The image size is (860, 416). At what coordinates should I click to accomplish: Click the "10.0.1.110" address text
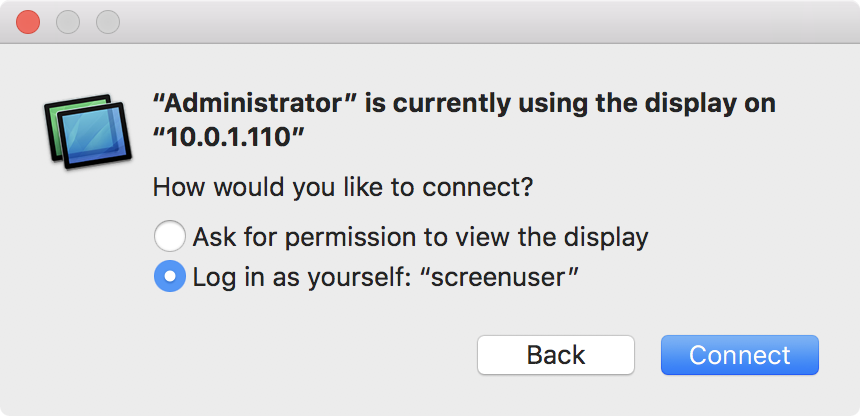[228, 137]
